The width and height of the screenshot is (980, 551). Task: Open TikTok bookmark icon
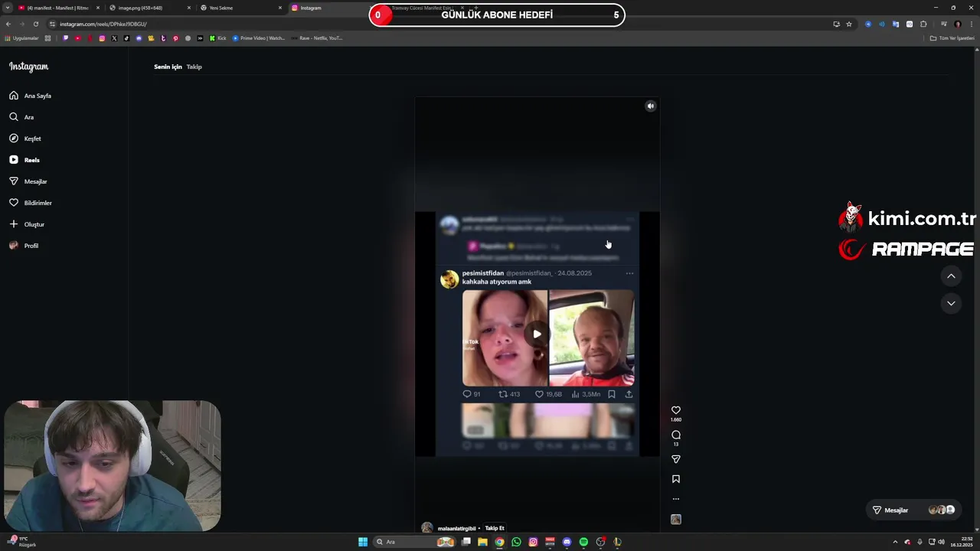(126, 38)
